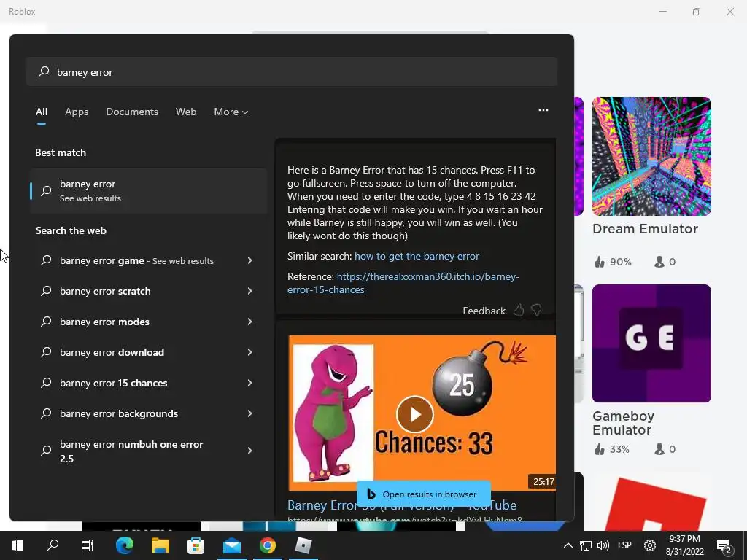Give thumbs up feedback on answer

[519, 311]
